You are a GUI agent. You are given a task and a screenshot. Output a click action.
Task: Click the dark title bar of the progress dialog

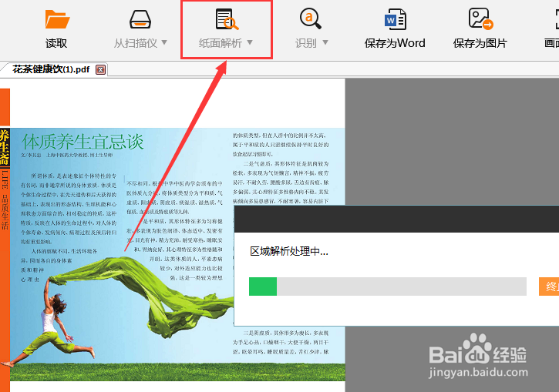(x=396, y=219)
